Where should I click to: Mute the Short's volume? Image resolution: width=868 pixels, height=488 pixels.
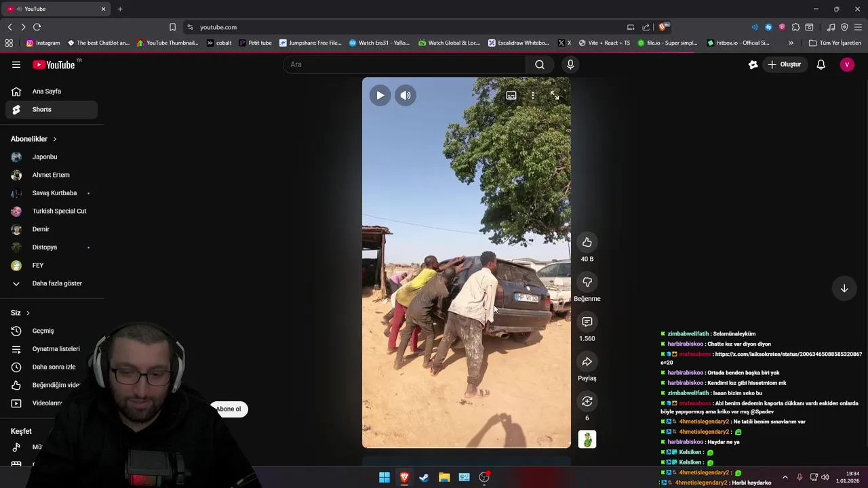(x=406, y=96)
